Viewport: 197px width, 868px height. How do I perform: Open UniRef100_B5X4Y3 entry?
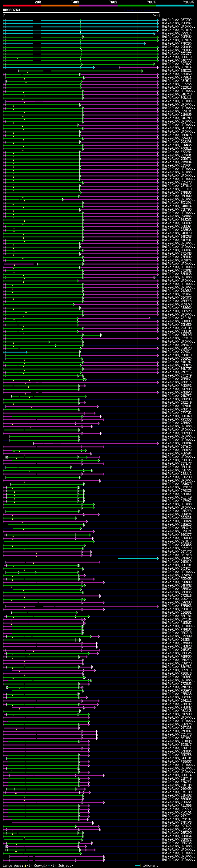click(177, 182)
